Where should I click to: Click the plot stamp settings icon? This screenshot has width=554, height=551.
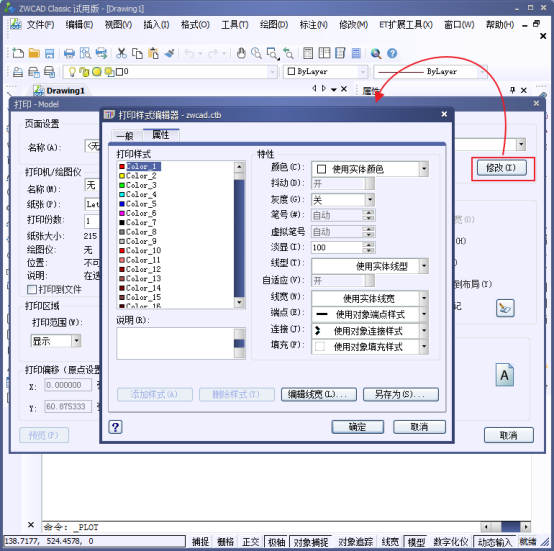coord(505,308)
